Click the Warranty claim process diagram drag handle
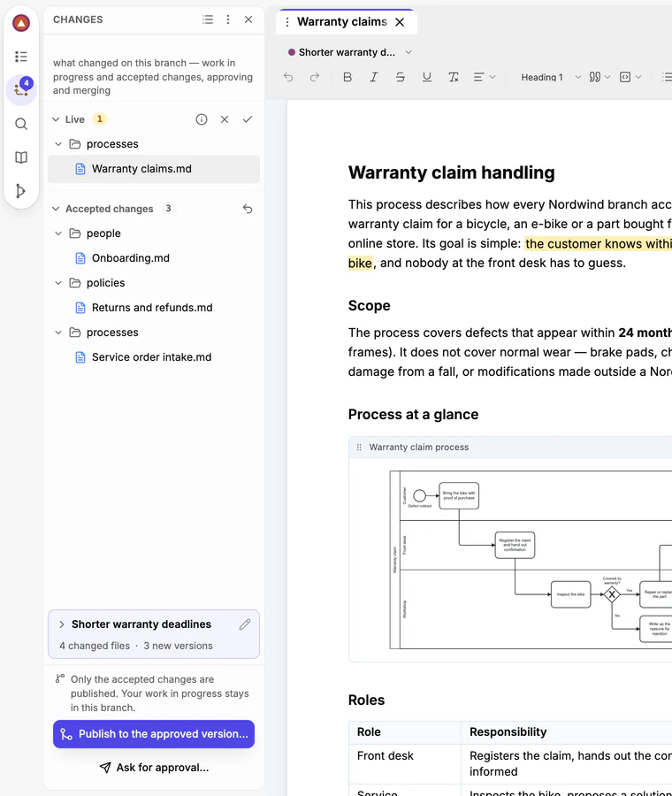Screen dimensions: 672x796 click(x=359, y=448)
